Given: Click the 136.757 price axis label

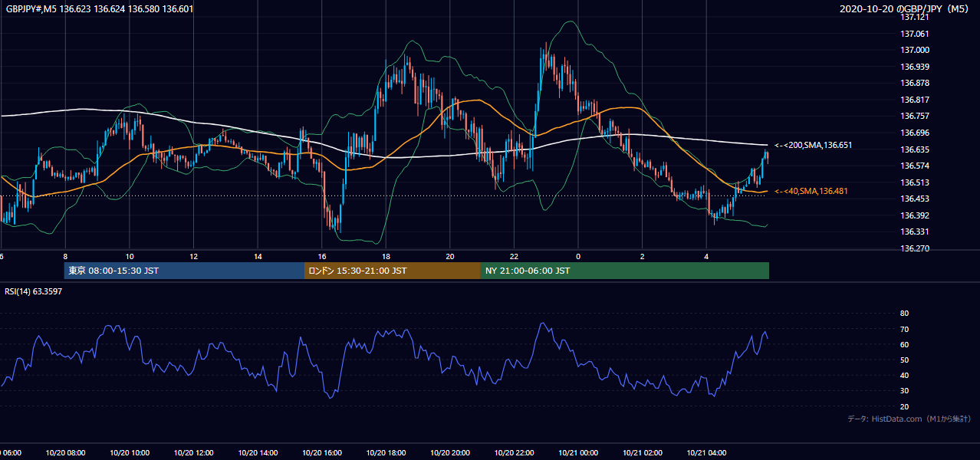Looking at the screenshot, I should pos(915,116).
